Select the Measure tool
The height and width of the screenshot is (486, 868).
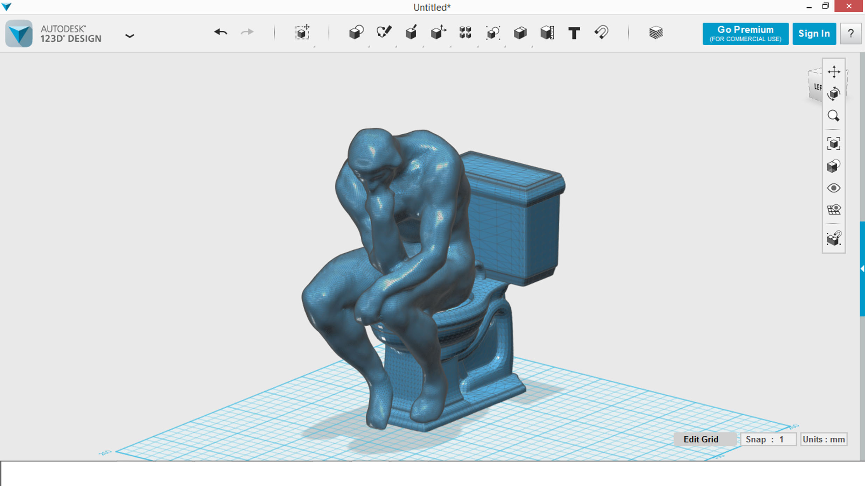pos(547,33)
